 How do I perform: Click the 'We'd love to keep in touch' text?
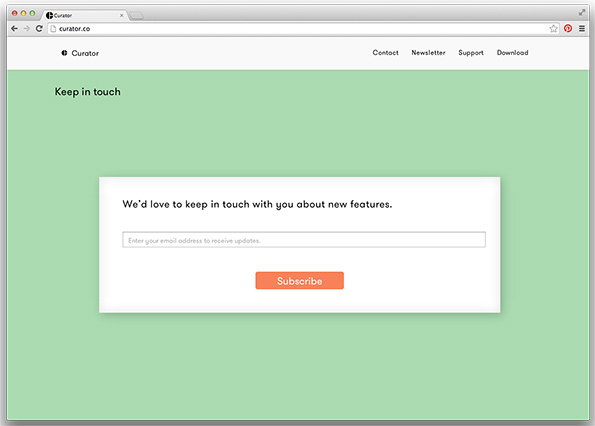[x=257, y=204]
